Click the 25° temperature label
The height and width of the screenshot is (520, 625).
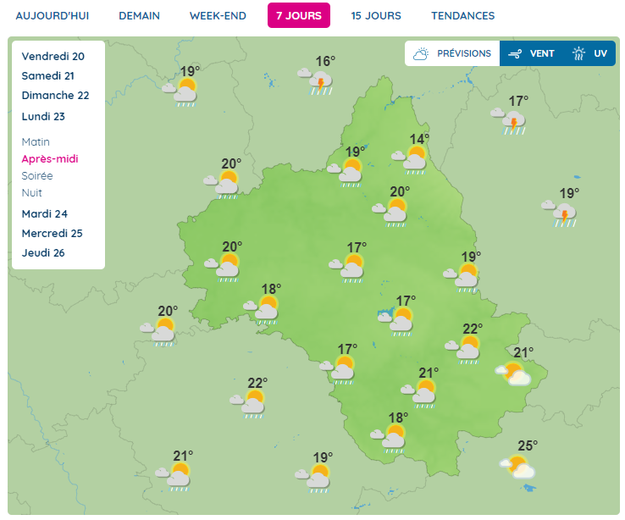528,445
